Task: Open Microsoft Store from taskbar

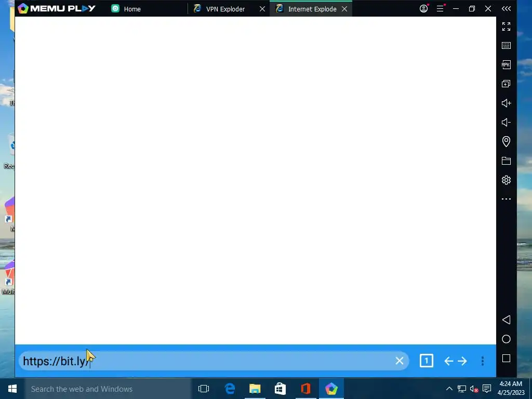Action: [280, 389]
